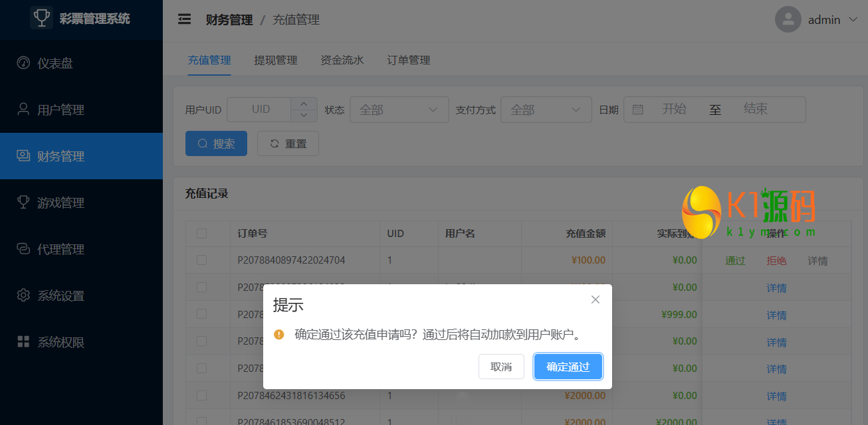This screenshot has width=868, height=425.
Task: Click the 结束 date field
Action: tap(756, 109)
